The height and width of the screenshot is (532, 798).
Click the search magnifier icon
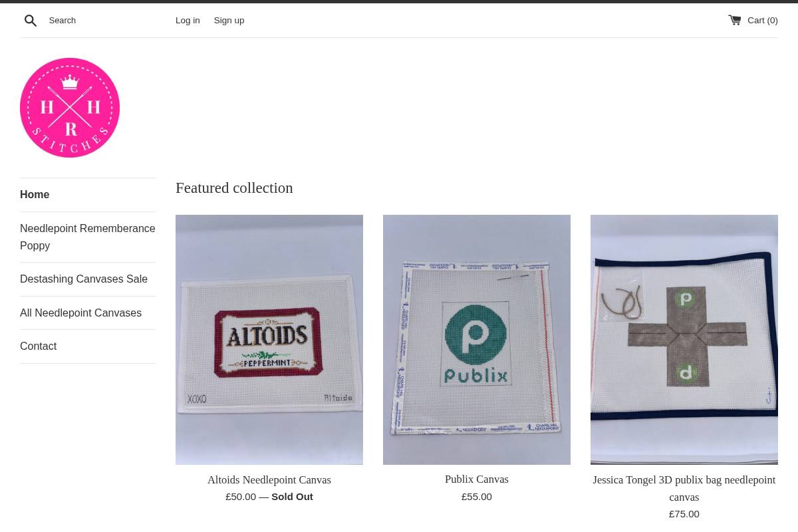[x=31, y=21]
